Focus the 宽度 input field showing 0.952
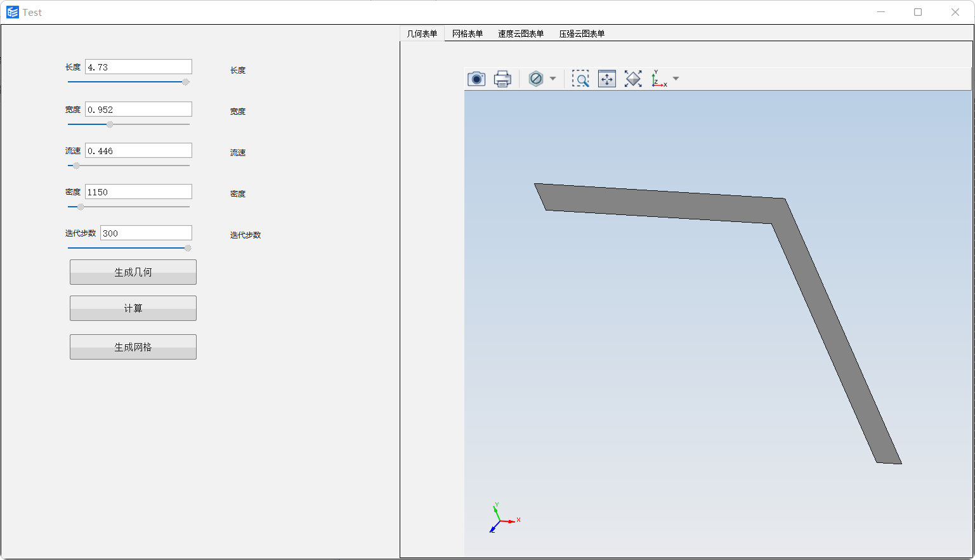 click(x=138, y=109)
